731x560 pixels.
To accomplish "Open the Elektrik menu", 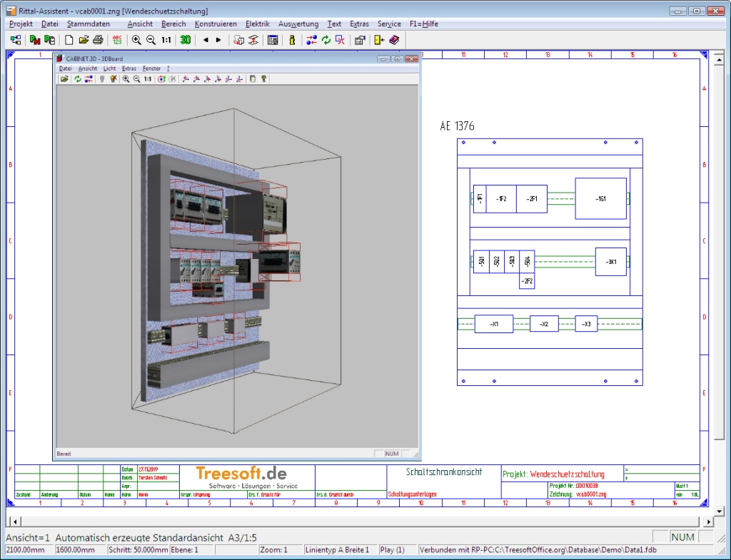I will point(258,24).
